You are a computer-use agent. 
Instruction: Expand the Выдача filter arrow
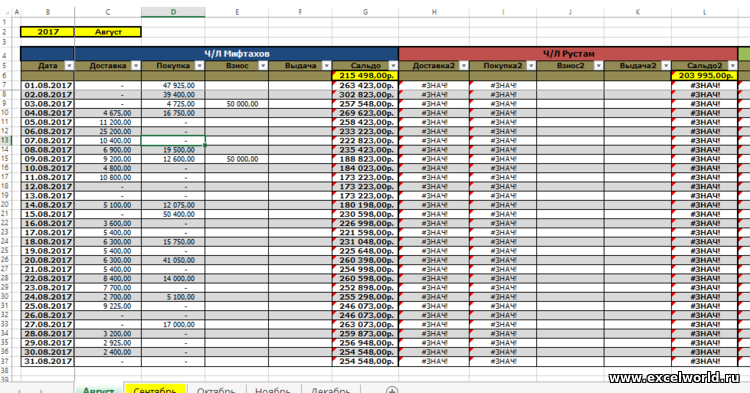(x=327, y=66)
